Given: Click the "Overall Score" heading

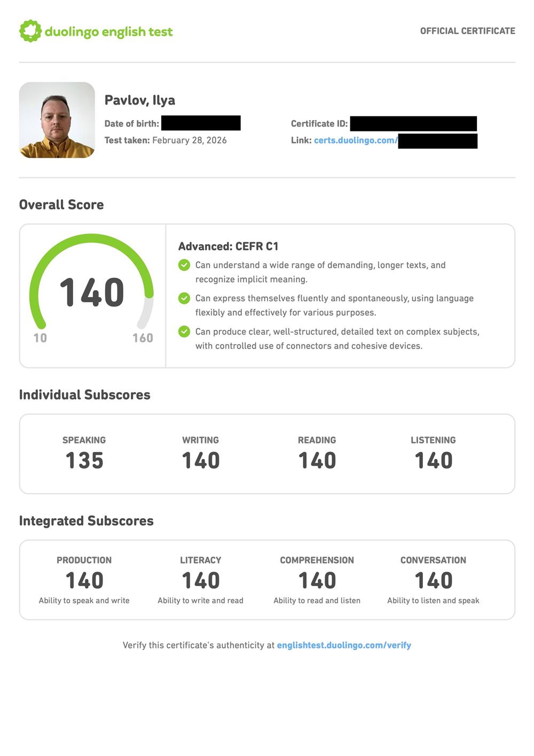Looking at the screenshot, I should click(x=61, y=205).
